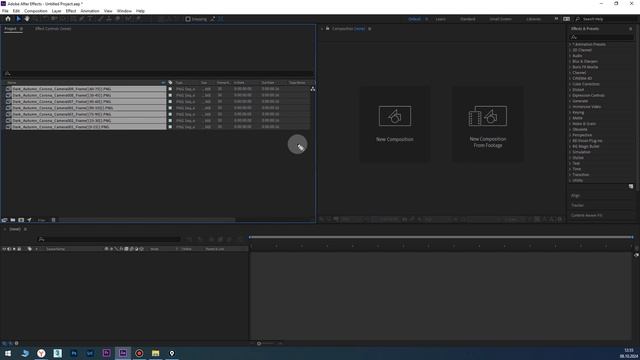
Task: Open Effects & Presets panel menu
Action: pyautogui.click(x=631, y=29)
